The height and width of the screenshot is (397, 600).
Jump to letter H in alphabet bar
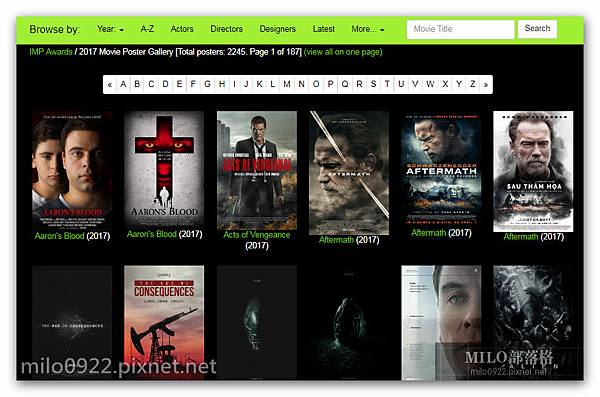tap(222, 84)
